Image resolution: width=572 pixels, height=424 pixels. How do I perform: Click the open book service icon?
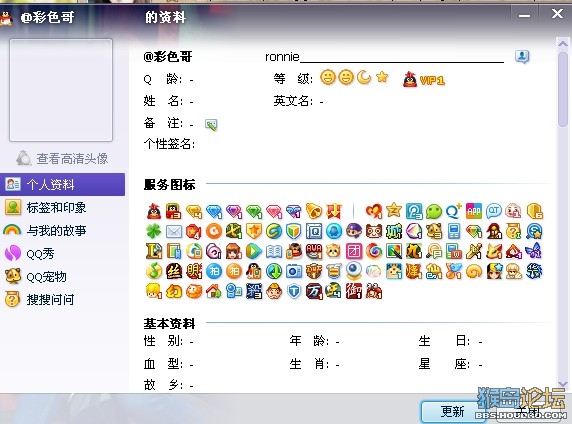click(274, 251)
